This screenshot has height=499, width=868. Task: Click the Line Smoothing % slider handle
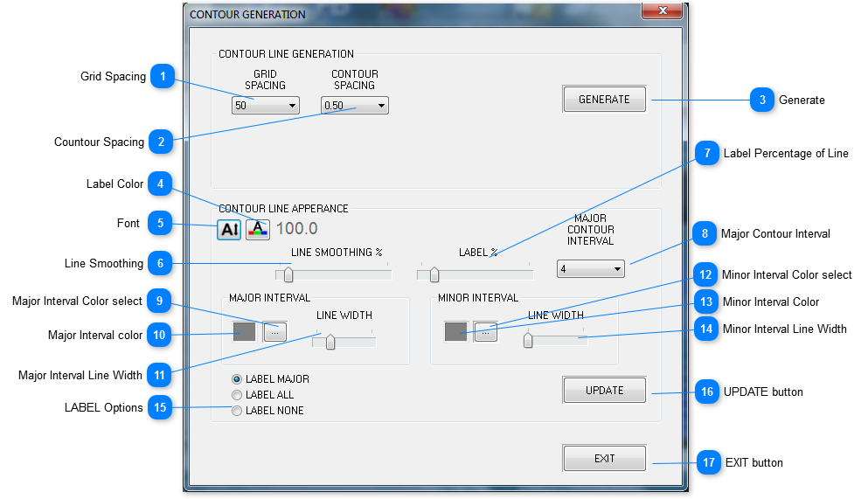click(x=288, y=274)
